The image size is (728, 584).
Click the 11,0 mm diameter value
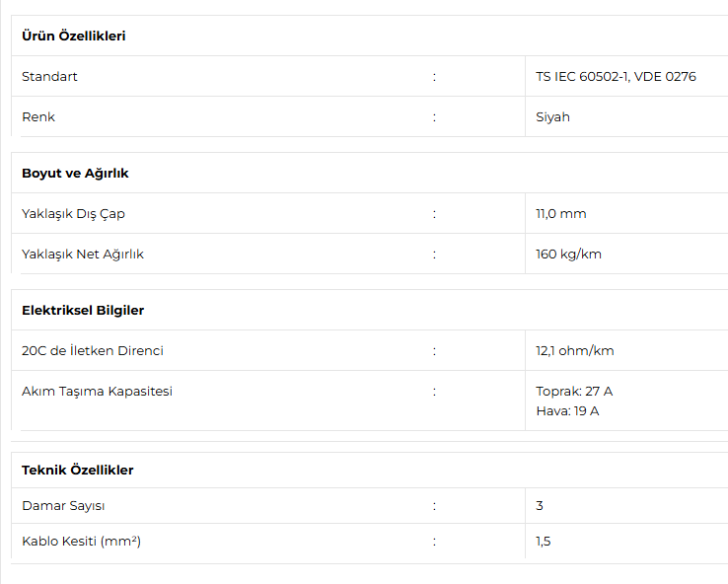click(561, 214)
